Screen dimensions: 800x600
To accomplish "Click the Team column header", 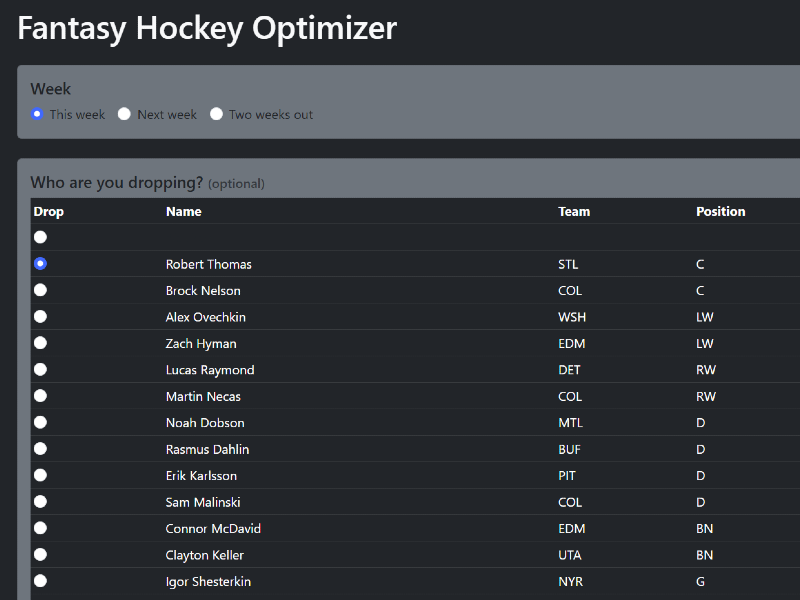I will [573, 211].
